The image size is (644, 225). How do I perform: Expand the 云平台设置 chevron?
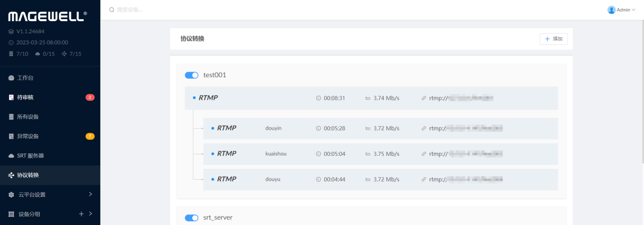(91, 194)
